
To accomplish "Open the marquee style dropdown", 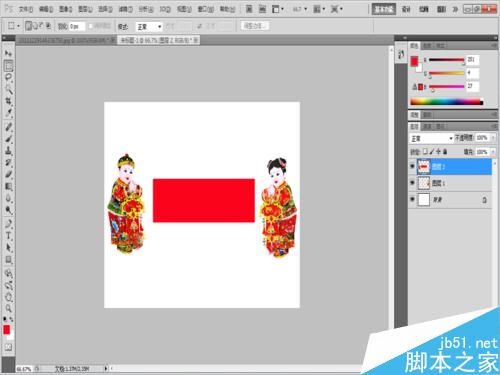I will click(x=149, y=27).
